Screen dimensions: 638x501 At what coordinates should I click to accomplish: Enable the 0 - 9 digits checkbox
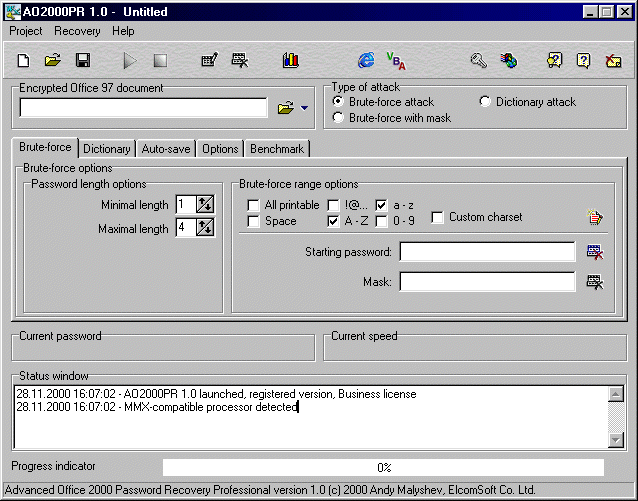pyautogui.click(x=381, y=221)
